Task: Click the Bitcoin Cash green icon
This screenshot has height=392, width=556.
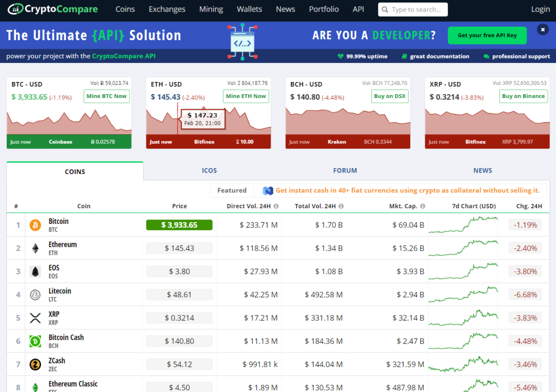Action: (x=35, y=341)
